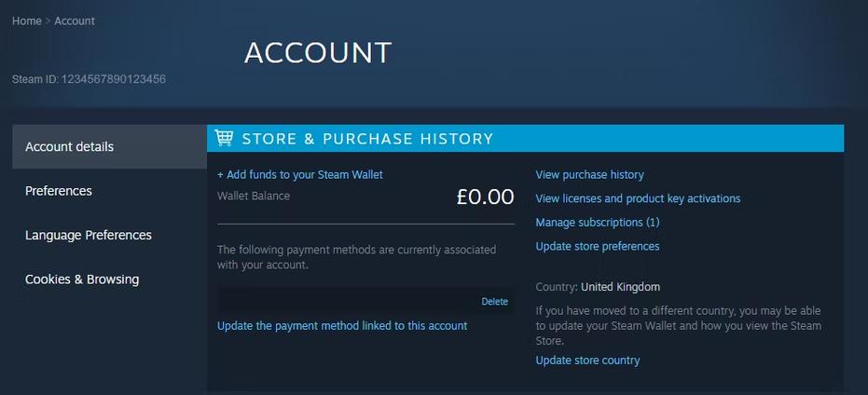Select the Steam ID number text
868x395 pixels.
tap(113, 79)
